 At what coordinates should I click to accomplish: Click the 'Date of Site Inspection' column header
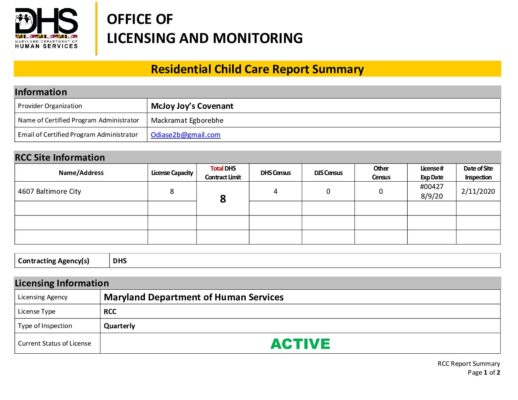(x=478, y=173)
